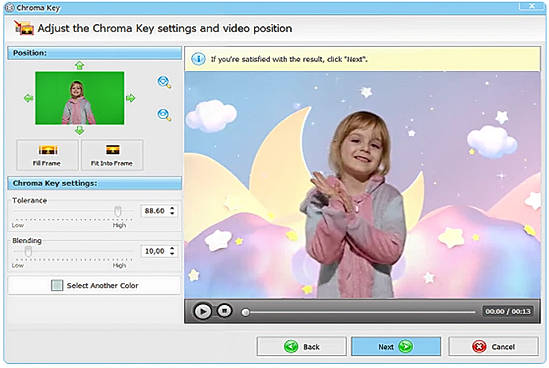Image resolution: width=549 pixels, height=368 pixels.
Task: Click the playback seek bar knob
Action: tap(245, 312)
